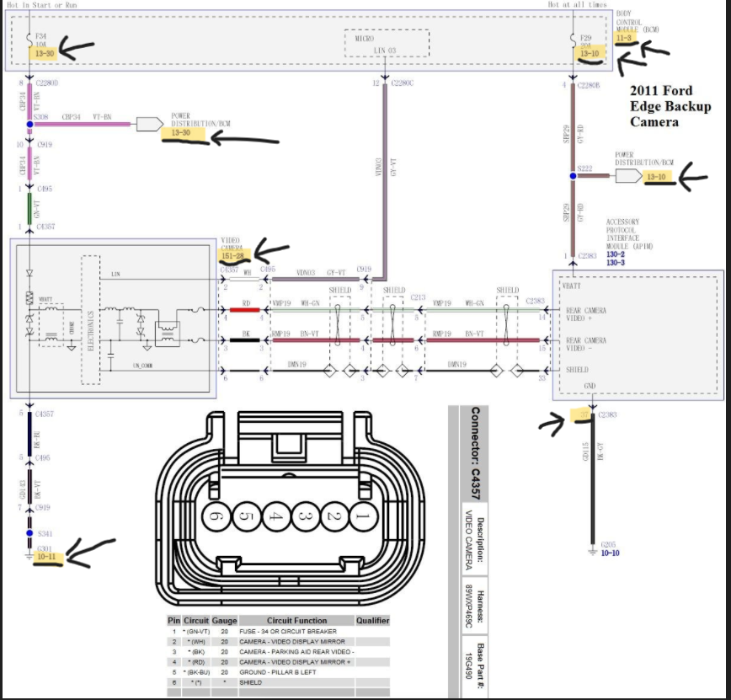
Task: Open the 10-10 link below ground G205
Action: [x=610, y=554]
